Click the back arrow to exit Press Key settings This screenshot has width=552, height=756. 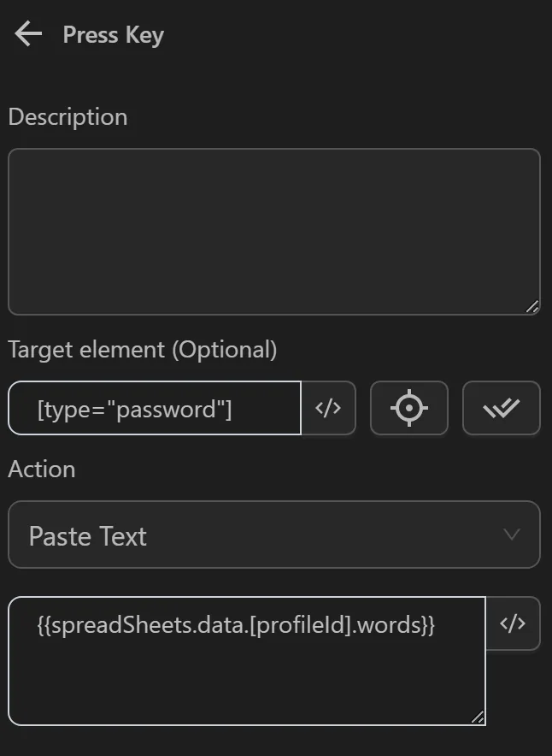coord(26,34)
